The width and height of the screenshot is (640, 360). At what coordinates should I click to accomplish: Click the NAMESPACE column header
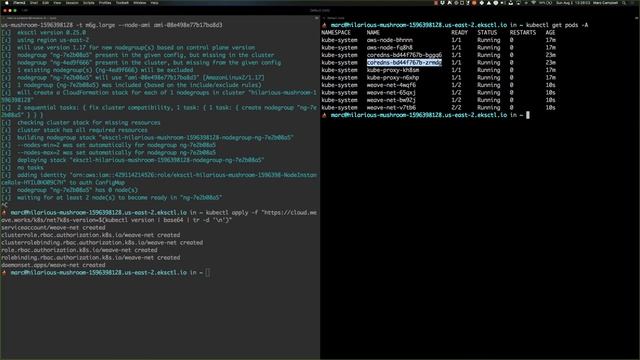pyautogui.click(x=336, y=33)
